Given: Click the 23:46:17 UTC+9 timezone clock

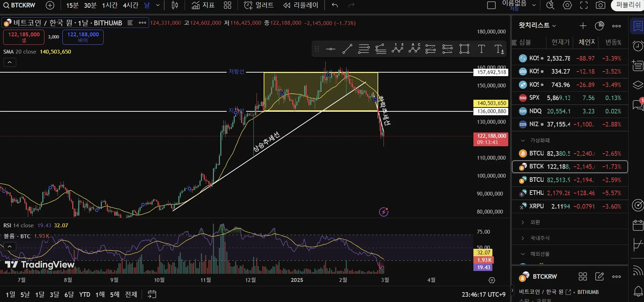Looking at the screenshot, I should coord(484,294).
